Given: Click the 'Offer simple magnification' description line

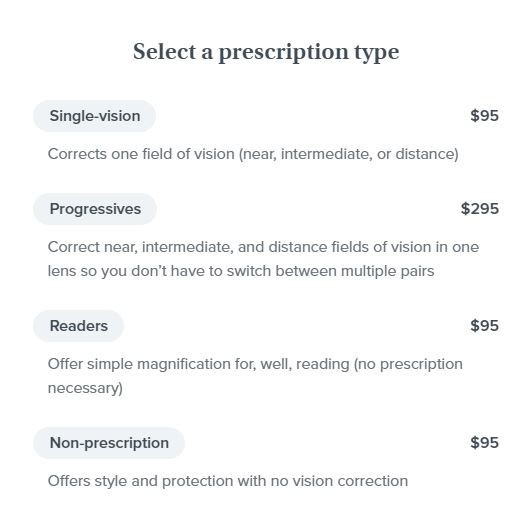Looking at the screenshot, I should tap(255, 364).
